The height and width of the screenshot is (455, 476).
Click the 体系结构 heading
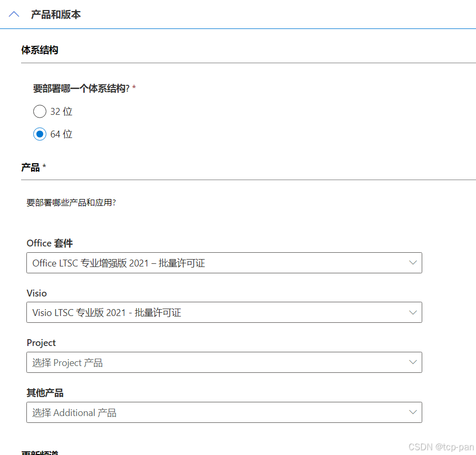click(x=40, y=50)
